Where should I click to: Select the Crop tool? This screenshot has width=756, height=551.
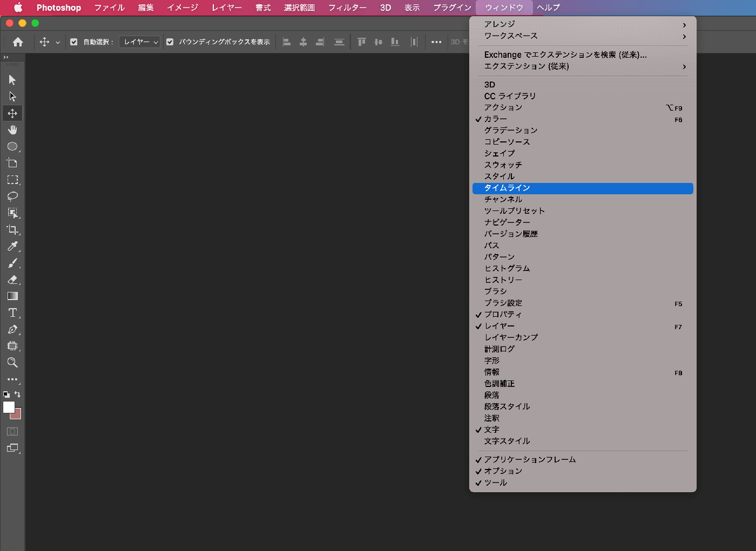[x=12, y=230]
